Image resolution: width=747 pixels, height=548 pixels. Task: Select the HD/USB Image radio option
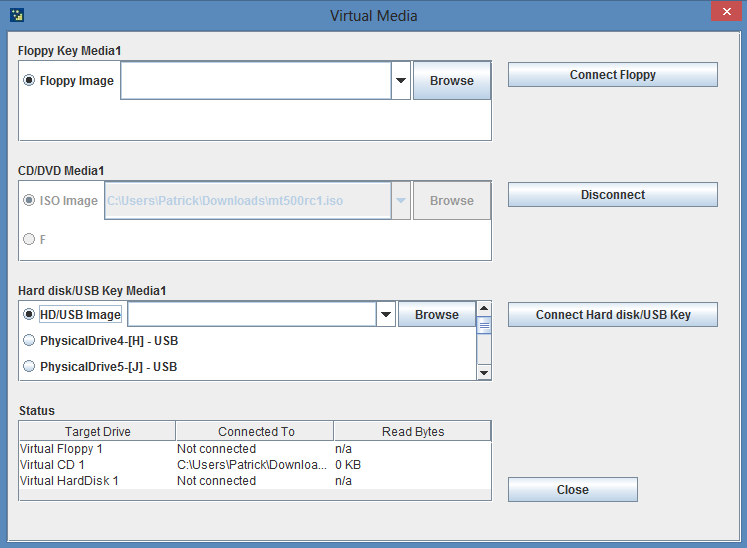coord(29,315)
